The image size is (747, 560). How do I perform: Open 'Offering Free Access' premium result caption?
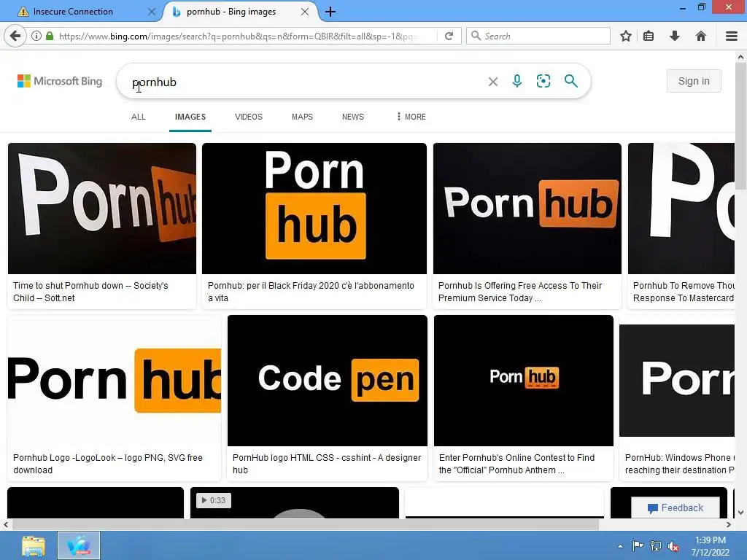click(x=519, y=292)
